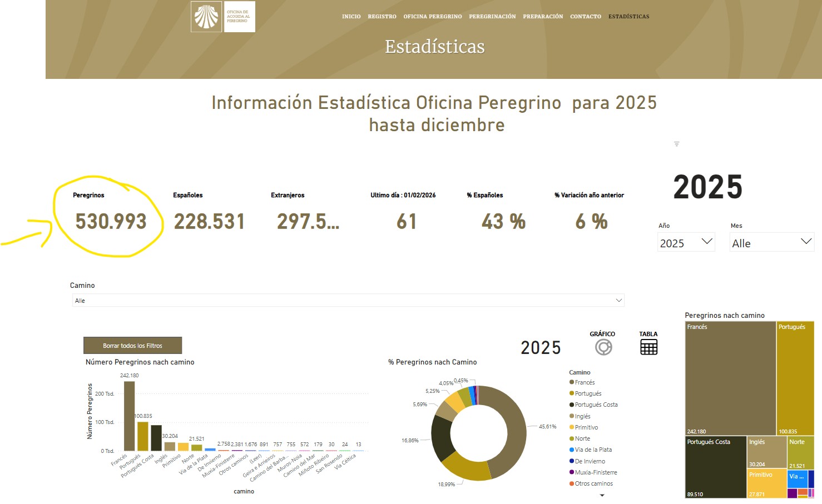Open the Camino filter dropdown

click(347, 300)
